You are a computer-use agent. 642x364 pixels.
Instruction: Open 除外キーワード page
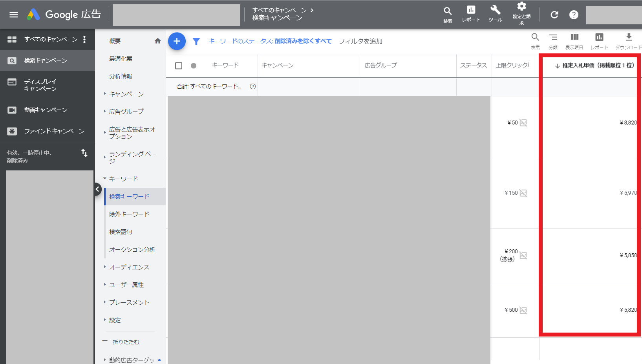click(129, 214)
